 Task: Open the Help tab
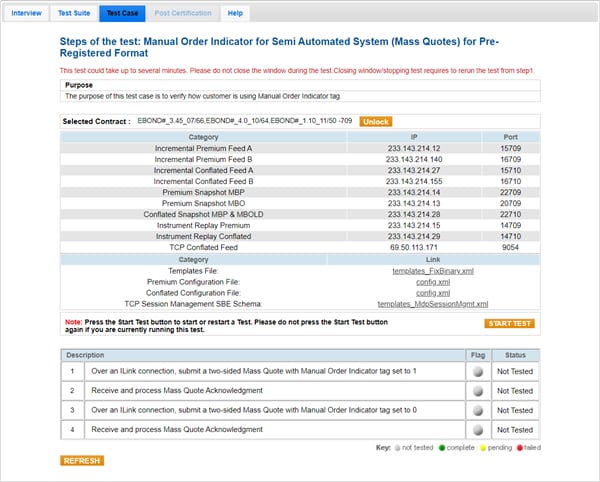[x=235, y=13]
